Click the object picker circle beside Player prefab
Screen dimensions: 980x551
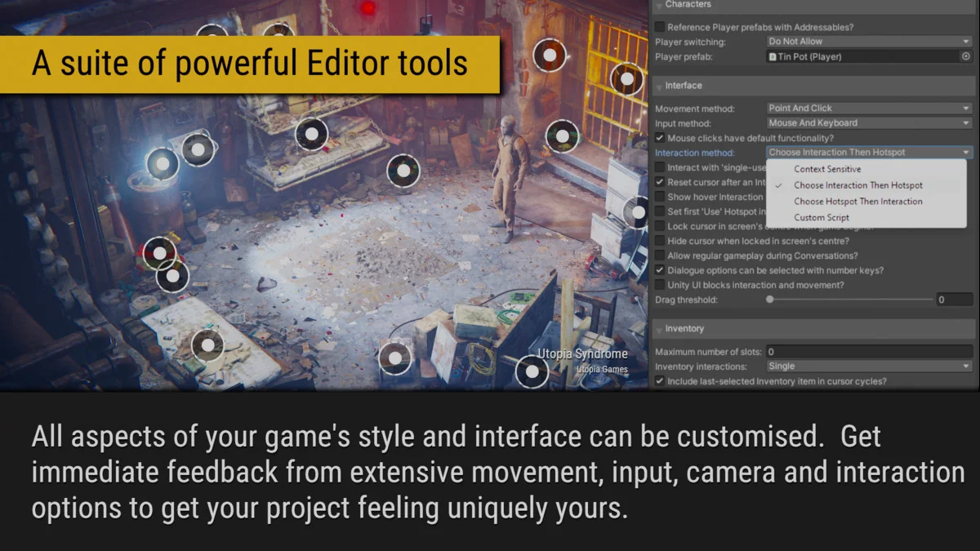968,56
